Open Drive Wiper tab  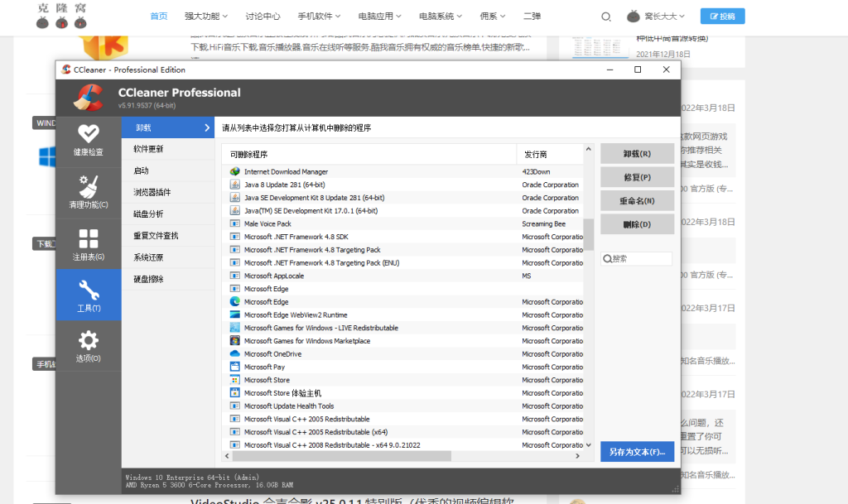pyautogui.click(x=168, y=279)
